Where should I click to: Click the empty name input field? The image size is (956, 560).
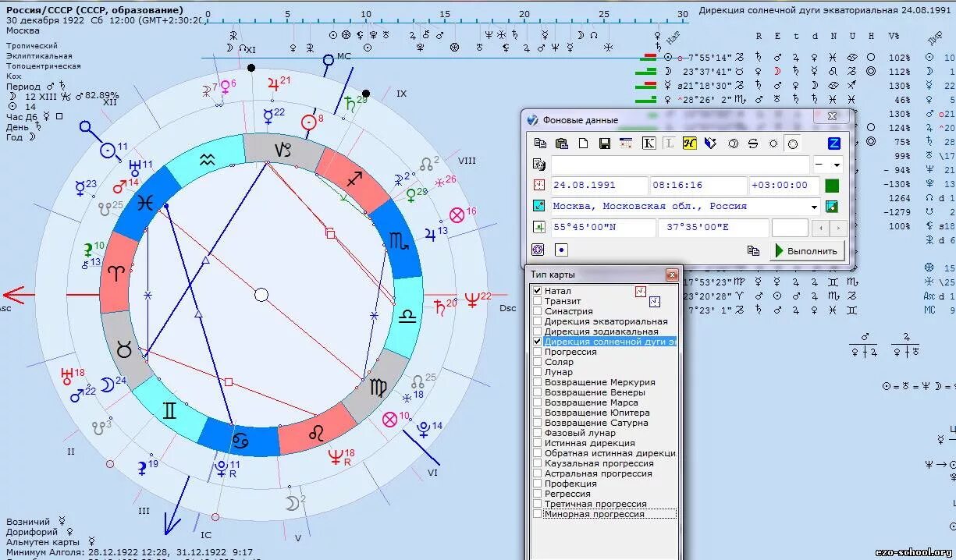pyautogui.click(x=681, y=165)
